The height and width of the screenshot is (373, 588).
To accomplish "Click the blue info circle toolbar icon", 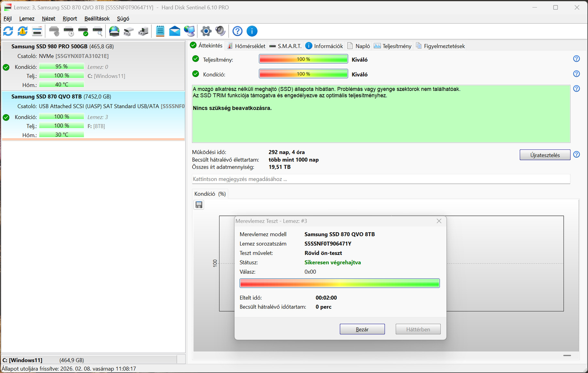I will pyautogui.click(x=252, y=31).
